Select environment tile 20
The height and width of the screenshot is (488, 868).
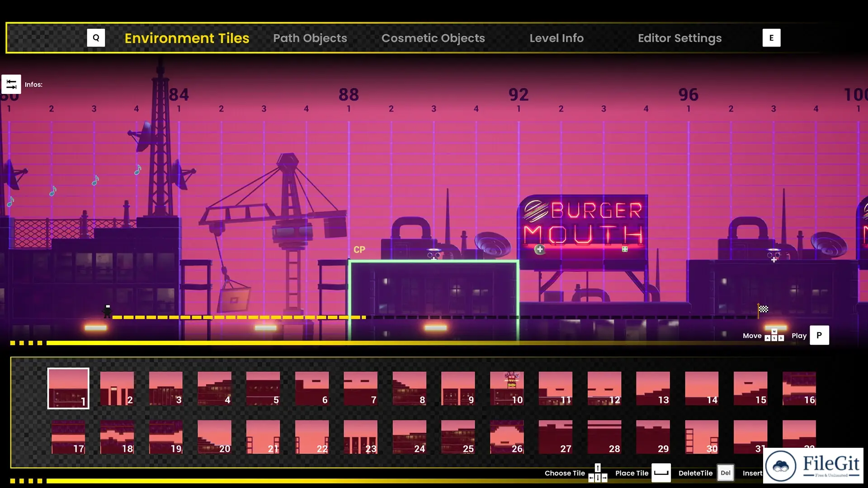(x=214, y=437)
